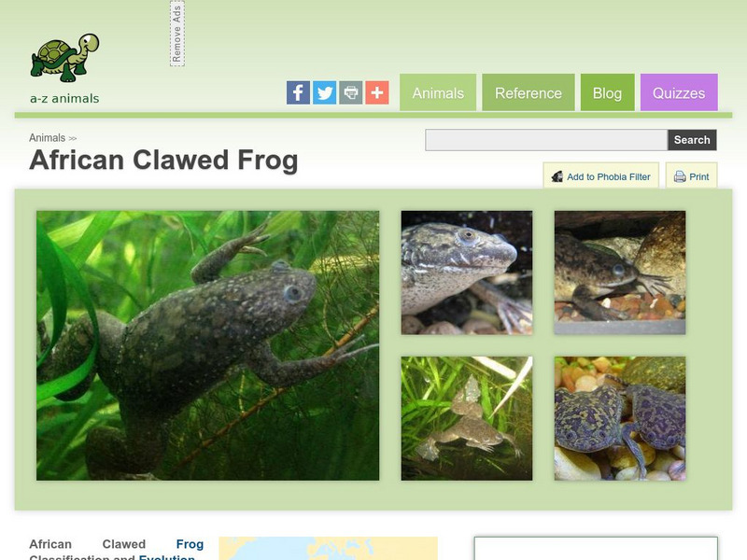
Task: Follow the blue Frog link in article
Action: [190, 544]
